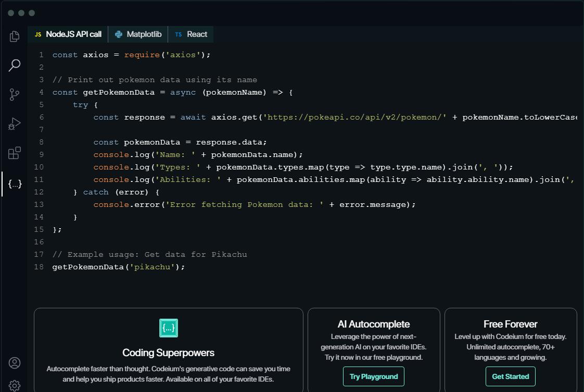Click the Python icon on Matplotlib tab
This screenshot has height=392, width=584.
click(119, 34)
